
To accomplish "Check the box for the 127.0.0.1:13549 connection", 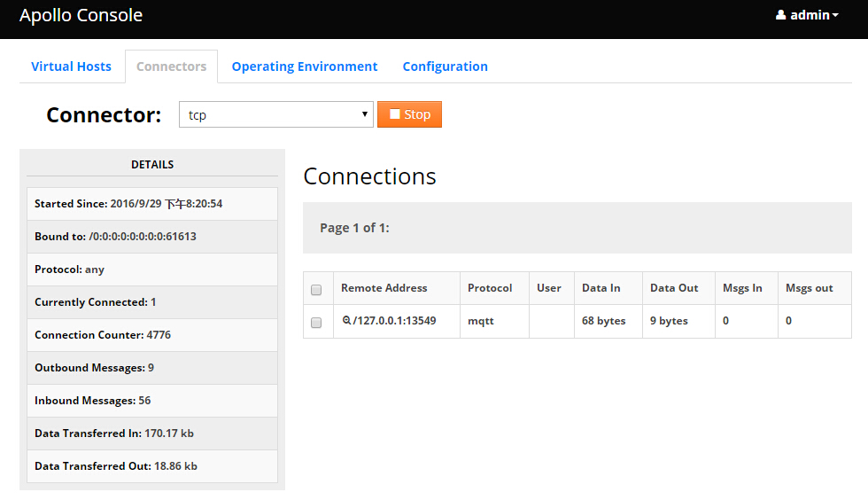I will tap(316, 323).
